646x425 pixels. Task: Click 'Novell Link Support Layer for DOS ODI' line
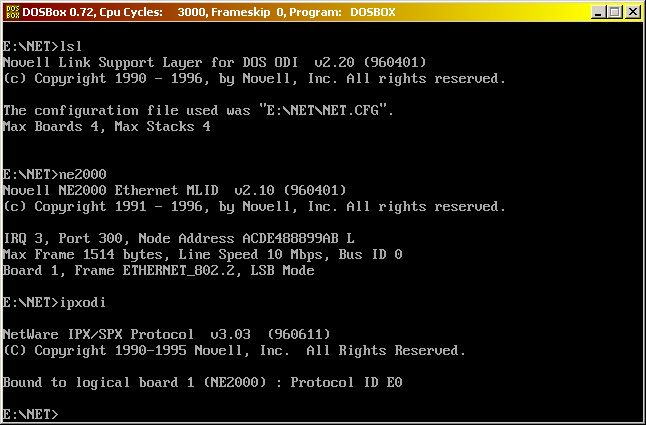214,63
